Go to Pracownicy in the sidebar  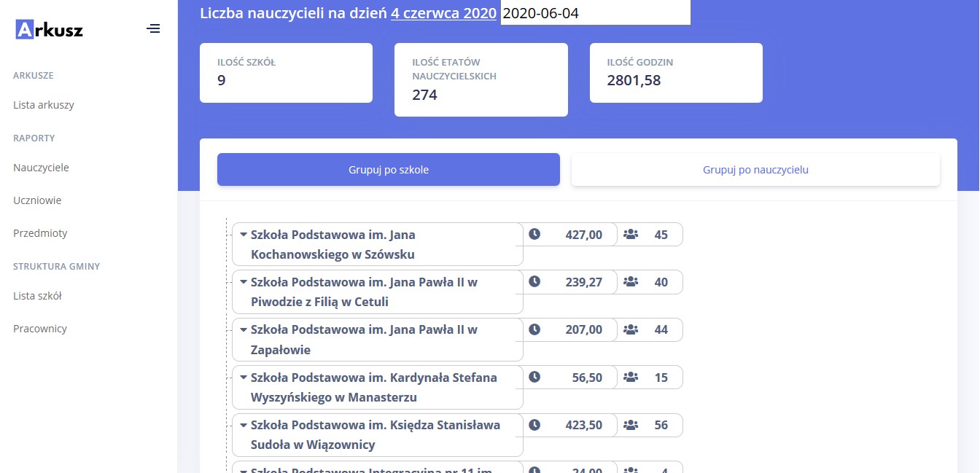[40, 329]
